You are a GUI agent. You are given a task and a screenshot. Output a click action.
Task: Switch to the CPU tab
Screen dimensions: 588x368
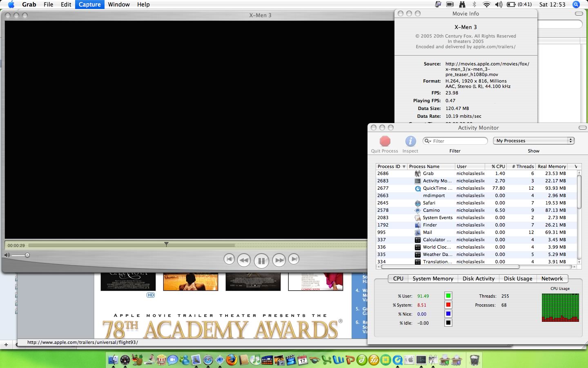[x=398, y=278]
